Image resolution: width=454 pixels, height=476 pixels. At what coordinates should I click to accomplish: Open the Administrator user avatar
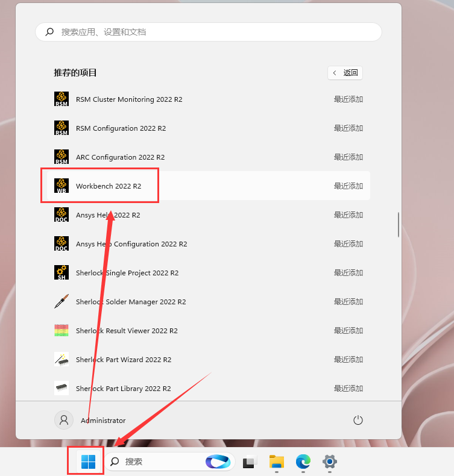click(x=64, y=420)
